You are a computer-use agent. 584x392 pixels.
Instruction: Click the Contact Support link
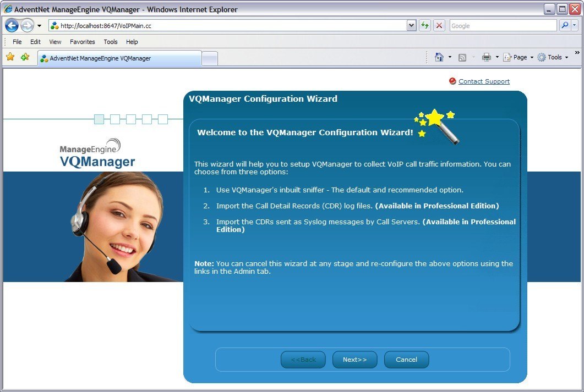[484, 81]
